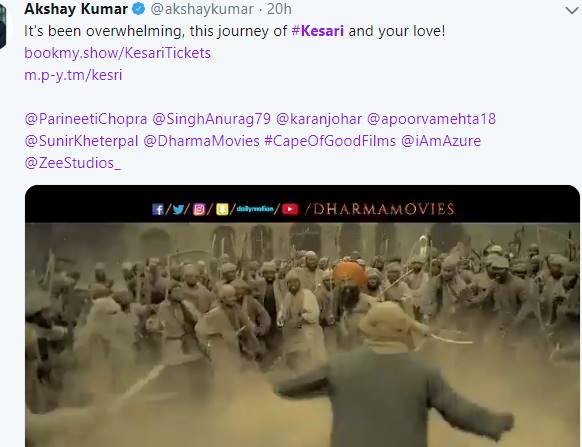Viewport: 582px width, 447px height.
Task: Click the YouTube icon in video banner
Action: click(x=290, y=209)
